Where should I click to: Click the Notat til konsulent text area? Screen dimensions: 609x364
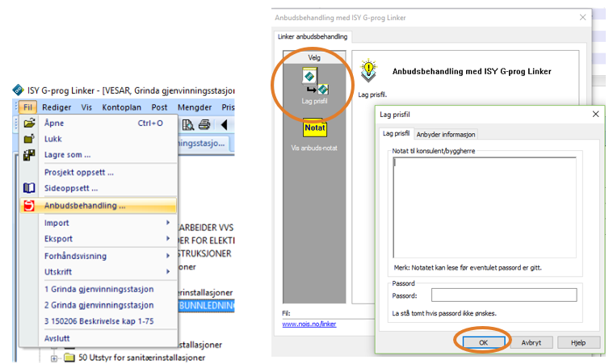point(485,207)
